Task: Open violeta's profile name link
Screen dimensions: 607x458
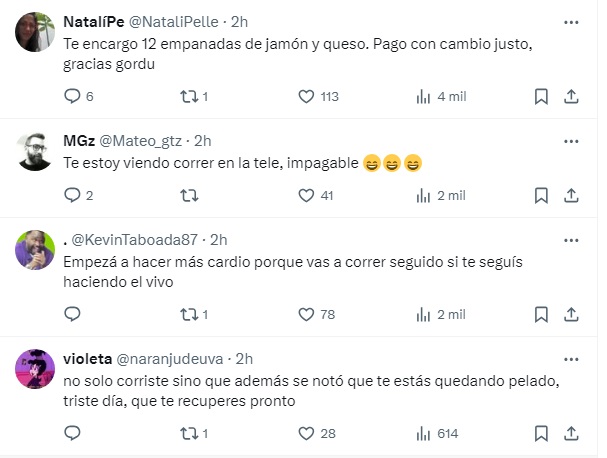Action: pyautogui.click(x=86, y=358)
